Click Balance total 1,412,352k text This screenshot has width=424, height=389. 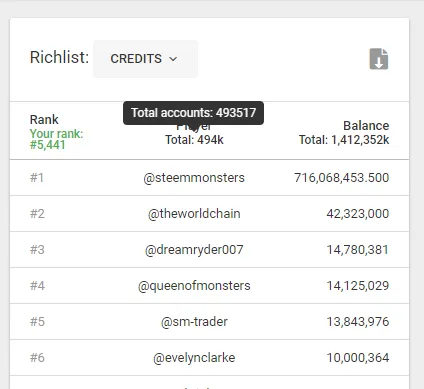[344, 140]
